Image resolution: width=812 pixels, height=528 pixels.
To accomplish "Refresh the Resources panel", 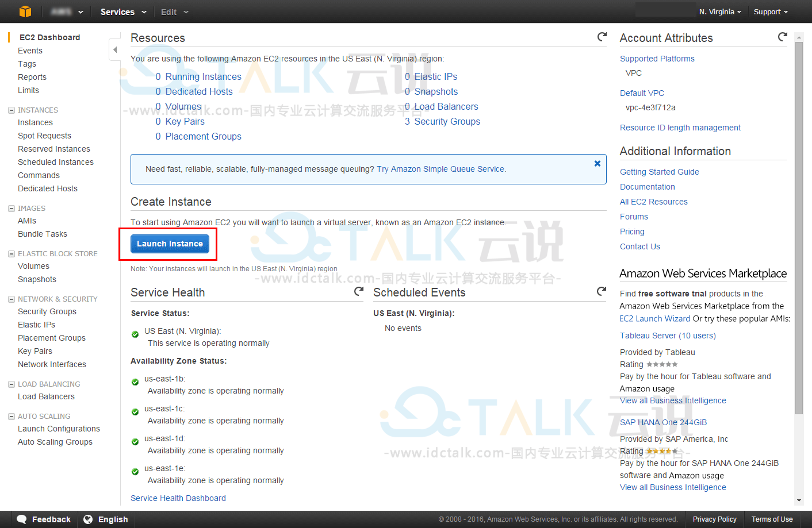I will [x=602, y=37].
